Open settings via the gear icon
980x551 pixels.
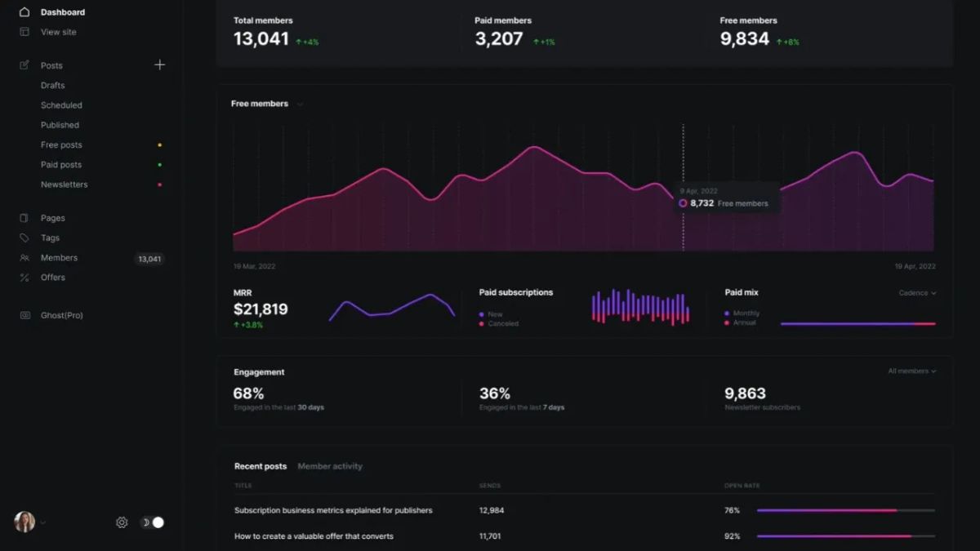(122, 522)
